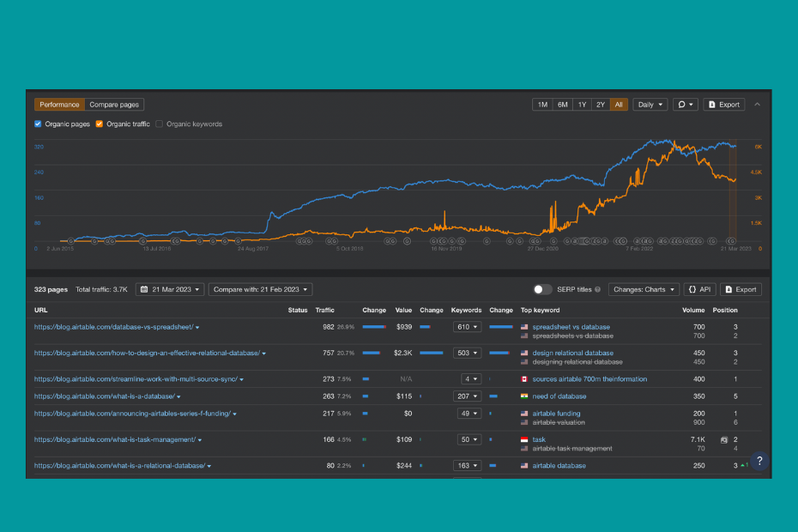Uncheck the Organic pages checkbox
This screenshot has width=798, height=532.
(x=38, y=124)
